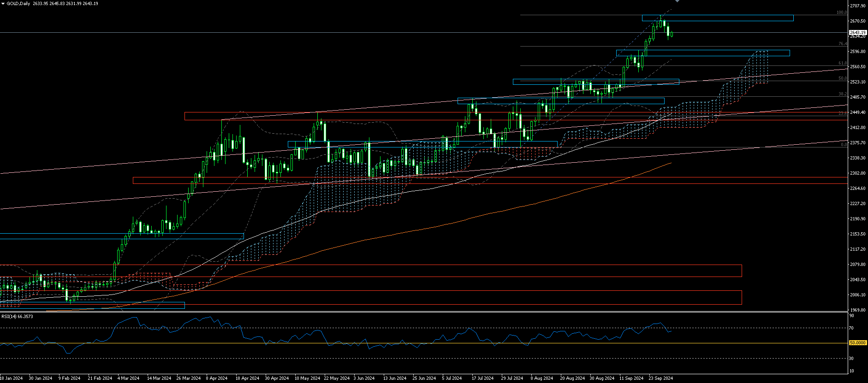Click the arrow beside GOLD,Daily title
The height and width of the screenshot is (383, 868).
[x=3, y=4]
